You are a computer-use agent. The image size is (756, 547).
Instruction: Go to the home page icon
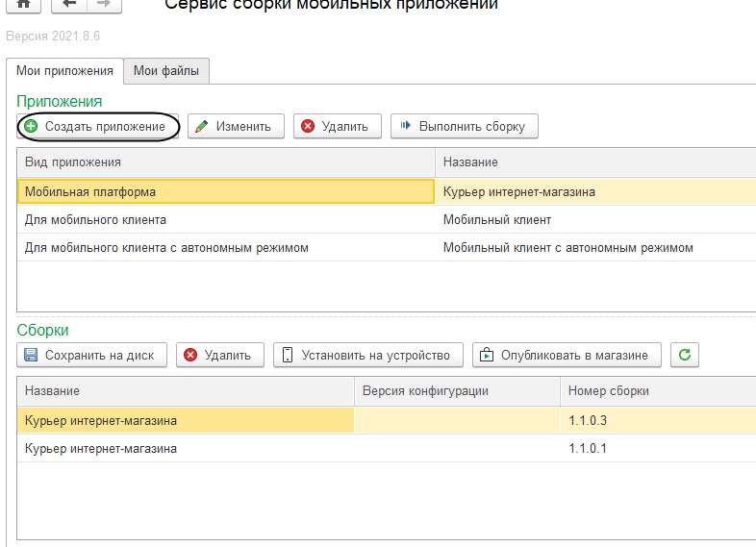click(x=23, y=5)
